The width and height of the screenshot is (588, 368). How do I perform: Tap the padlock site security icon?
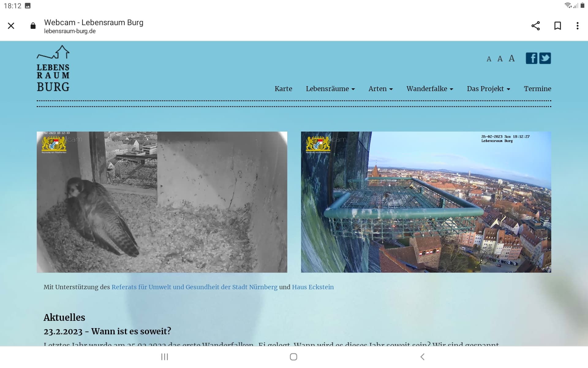(x=33, y=26)
